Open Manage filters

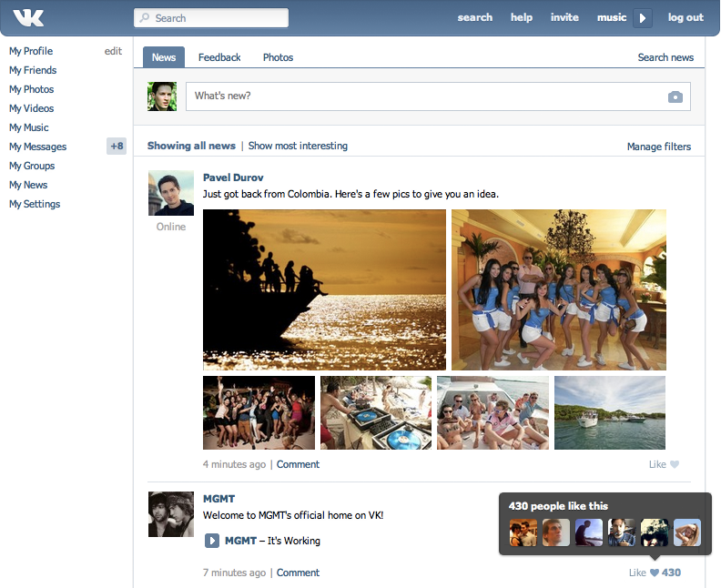[x=659, y=147]
